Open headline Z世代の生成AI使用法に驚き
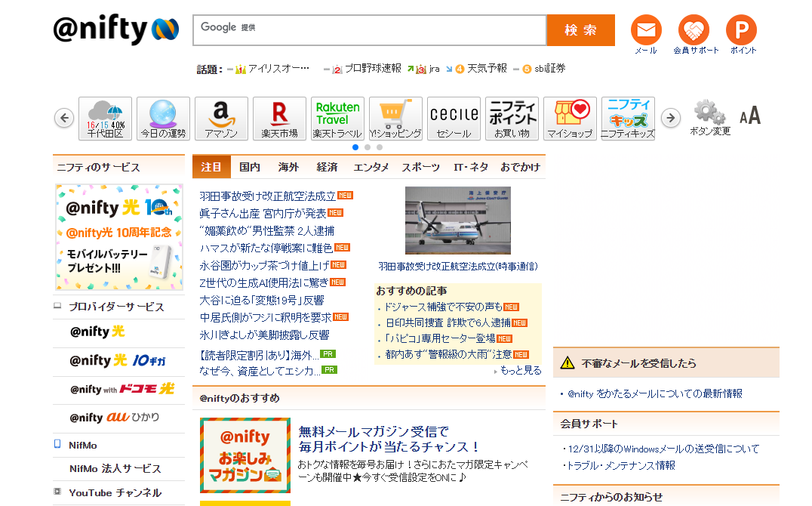Viewport: 812px width, 506px height. click(x=264, y=282)
